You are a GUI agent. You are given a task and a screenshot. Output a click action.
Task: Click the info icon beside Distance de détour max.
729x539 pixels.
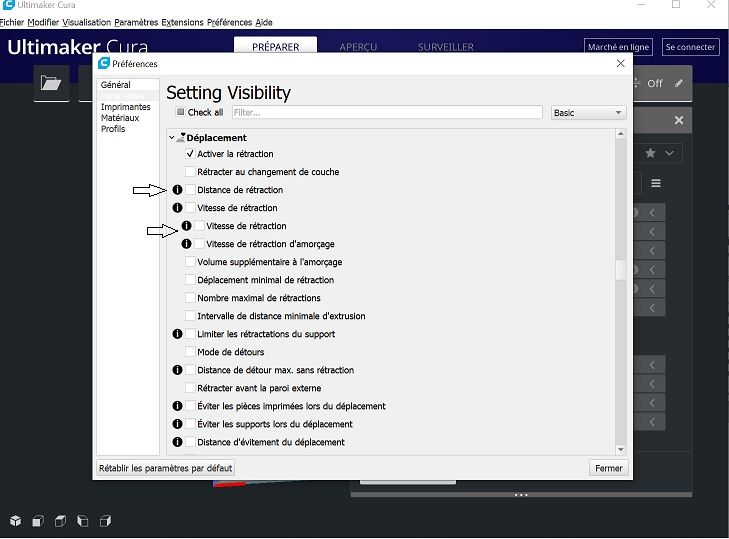[x=177, y=370]
